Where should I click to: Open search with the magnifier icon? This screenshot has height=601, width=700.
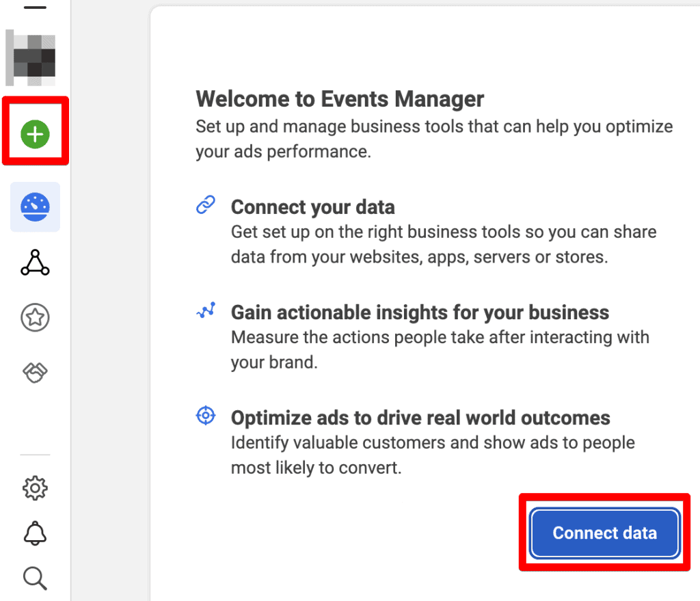[x=35, y=579]
